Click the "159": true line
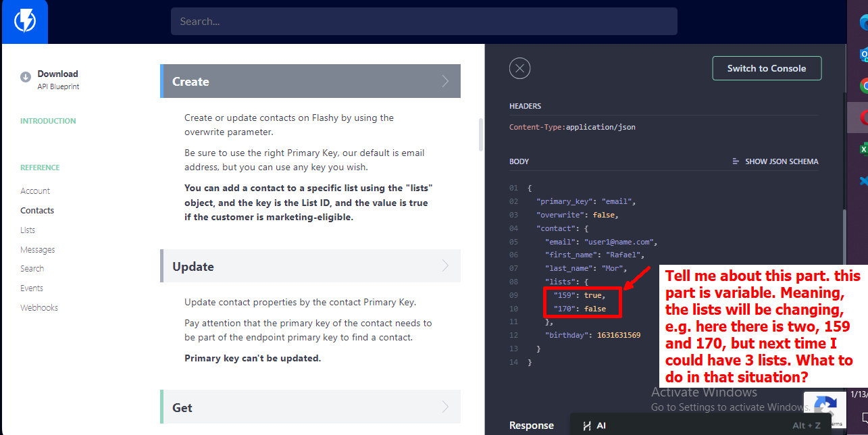Image resolution: width=868 pixels, height=435 pixels. tap(580, 295)
